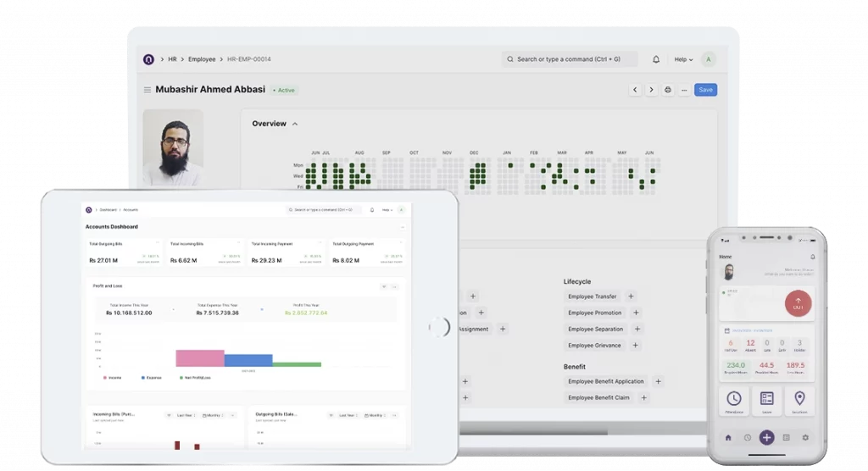Viewport: 868px width, 471px height.
Task: Click the employee profile photo
Action: (x=173, y=147)
